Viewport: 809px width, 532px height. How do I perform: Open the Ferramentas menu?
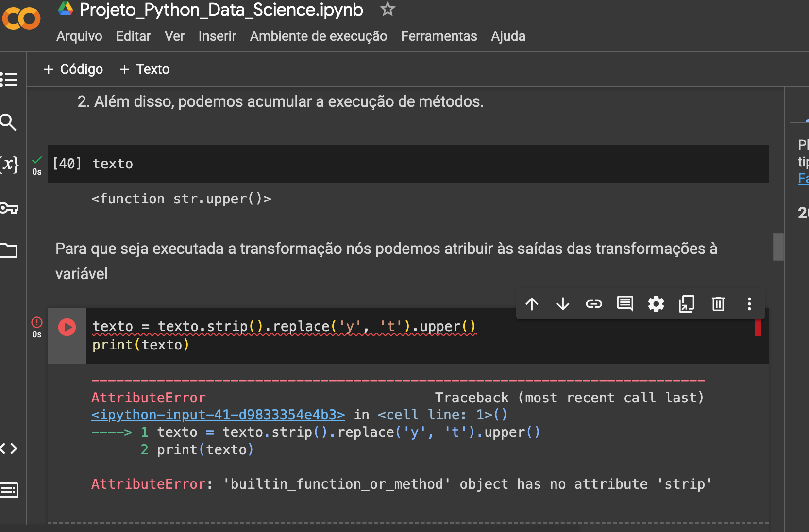click(x=439, y=36)
